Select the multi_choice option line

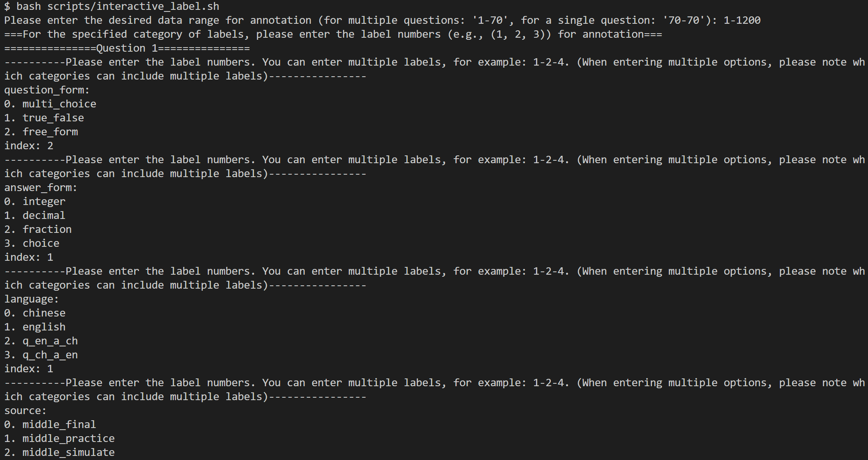pyautogui.click(x=50, y=104)
